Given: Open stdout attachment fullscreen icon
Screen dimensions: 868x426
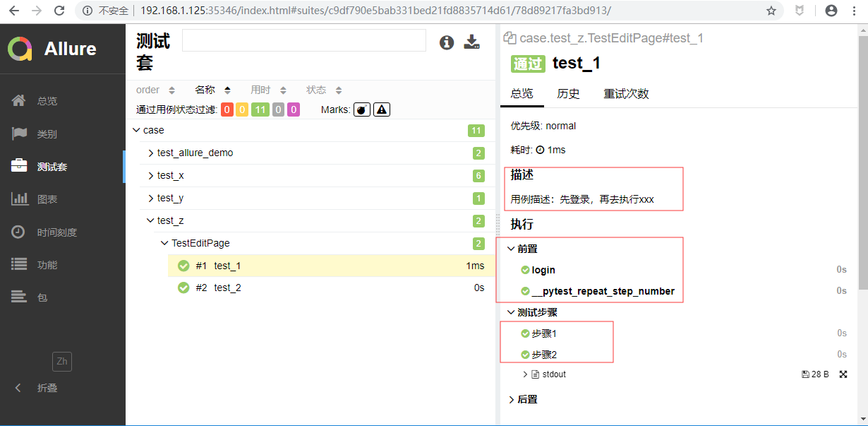Looking at the screenshot, I should tap(843, 374).
